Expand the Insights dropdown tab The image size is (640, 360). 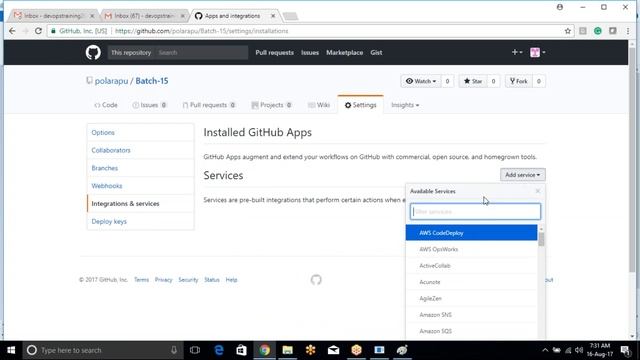pyautogui.click(x=405, y=105)
